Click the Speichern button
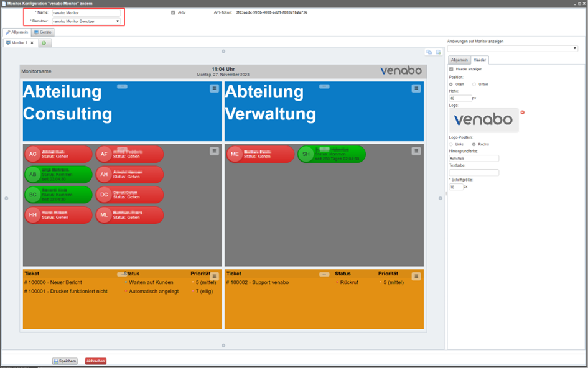This screenshot has height=368, width=588. click(65, 361)
